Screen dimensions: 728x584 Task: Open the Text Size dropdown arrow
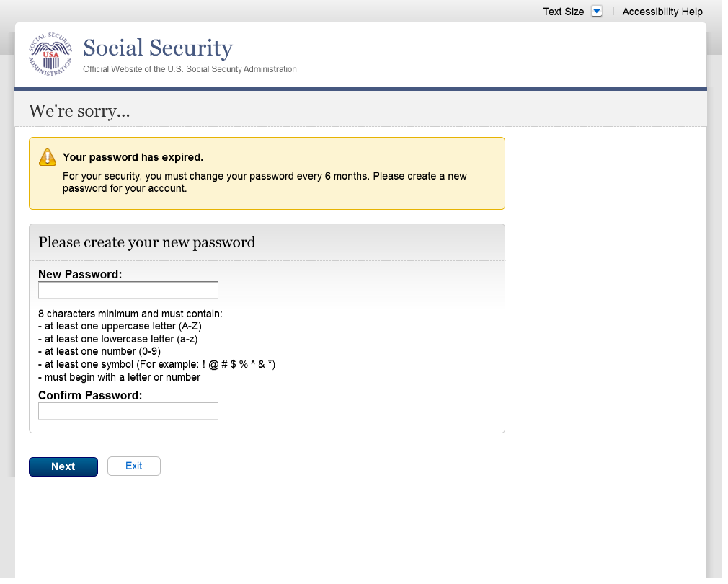[x=596, y=12]
